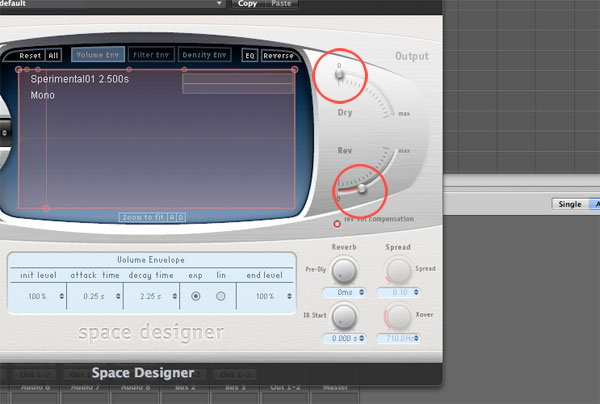
Task: Select the lin decay curve radio
Action: coord(221,296)
